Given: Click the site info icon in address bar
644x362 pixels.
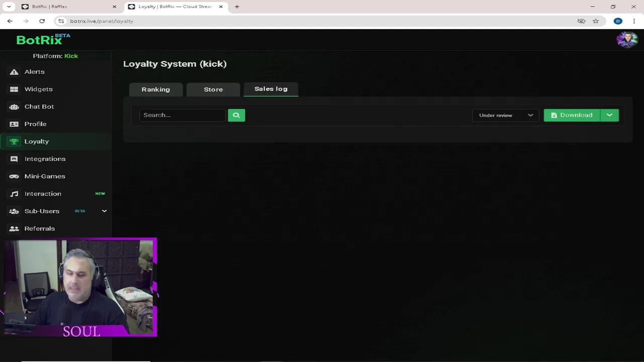Looking at the screenshot, I should coord(61,21).
